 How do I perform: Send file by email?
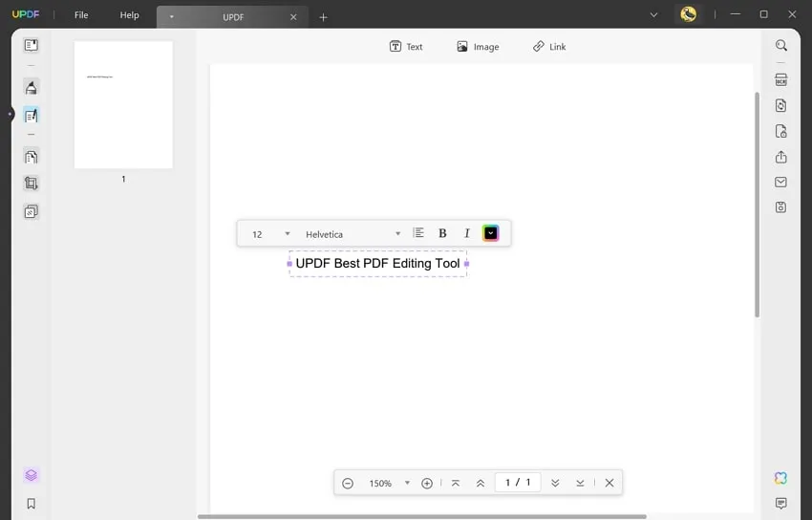tap(780, 183)
